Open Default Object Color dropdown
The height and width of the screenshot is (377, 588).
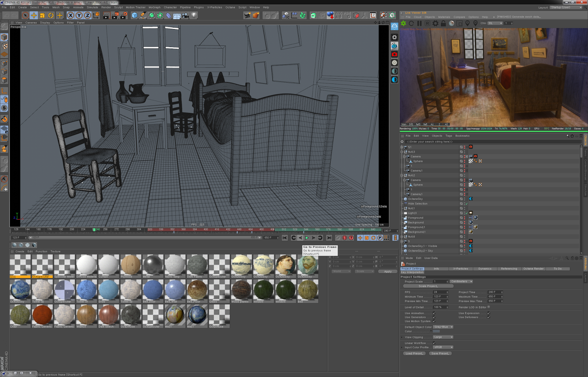pos(443,327)
